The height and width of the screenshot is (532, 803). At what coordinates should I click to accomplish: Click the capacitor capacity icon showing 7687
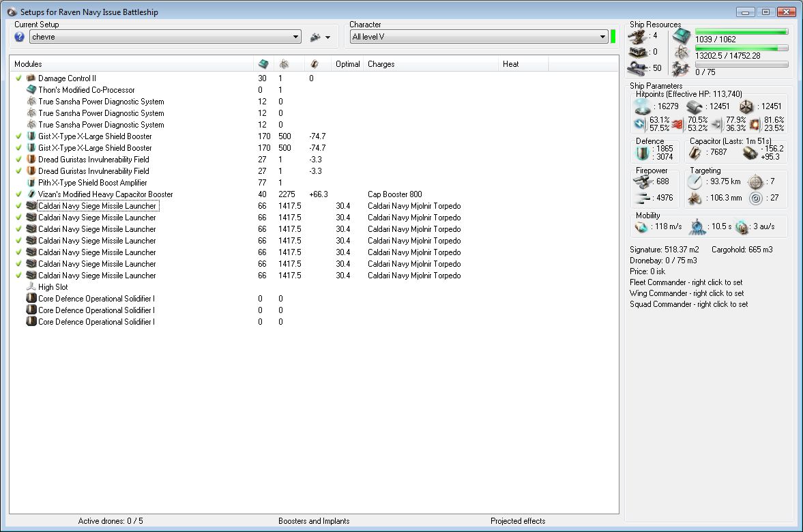click(x=695, y=153)
